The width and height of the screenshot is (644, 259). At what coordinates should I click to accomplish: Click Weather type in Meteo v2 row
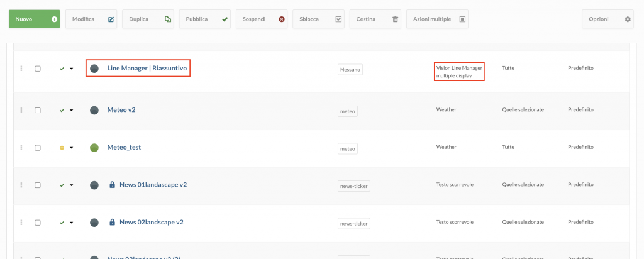pyautogui.click(x=447, y=109)
